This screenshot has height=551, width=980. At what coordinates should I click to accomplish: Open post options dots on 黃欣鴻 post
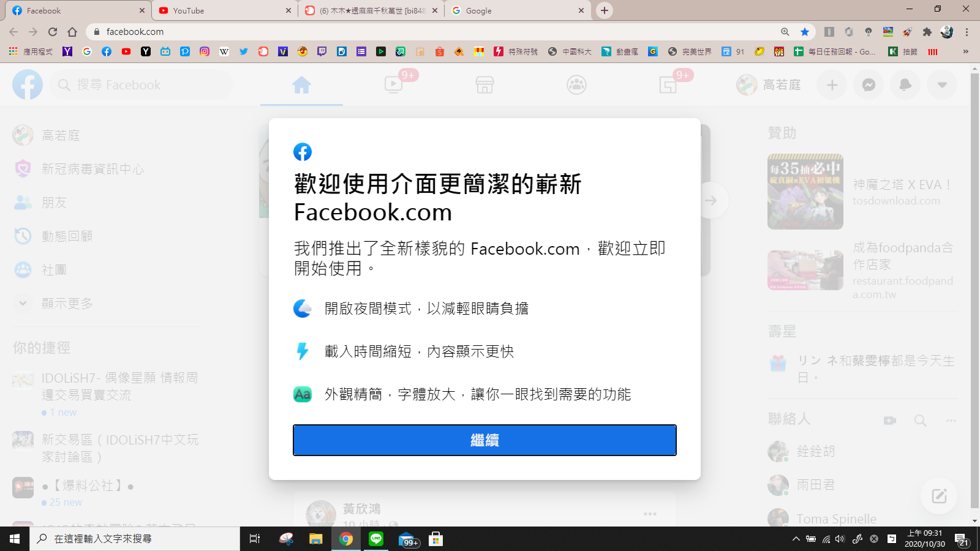[650, 514]
